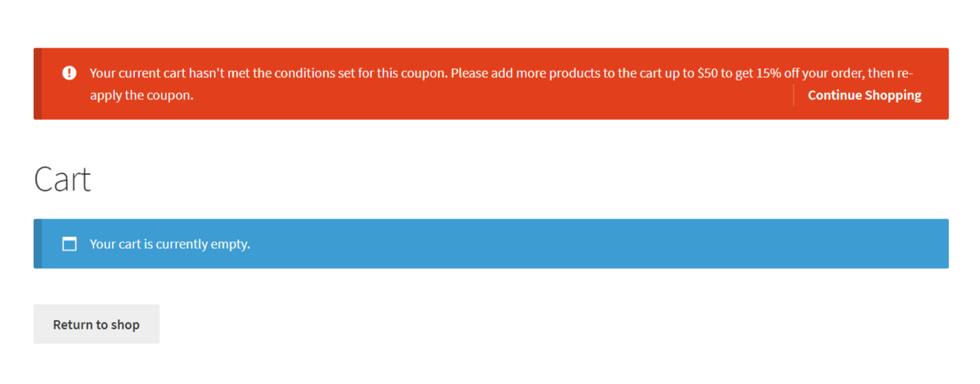This screenshot has height=384, width=980.
Task: Click the "$50" amount in coupon message
Action: click(x=707, y=73)
